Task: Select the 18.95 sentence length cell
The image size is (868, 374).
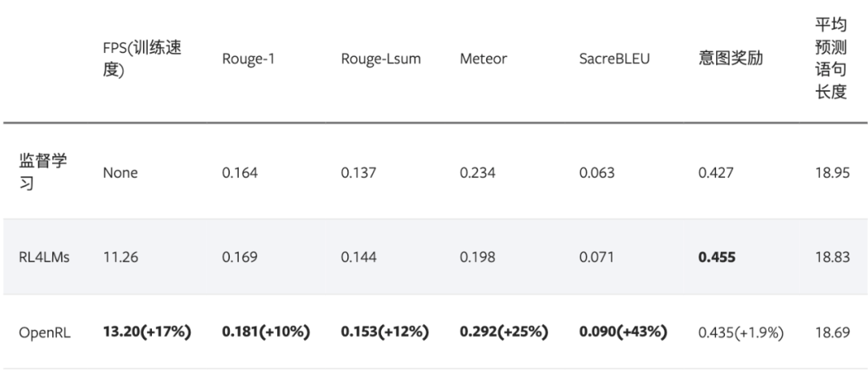Action: click(x=832, y=173)
